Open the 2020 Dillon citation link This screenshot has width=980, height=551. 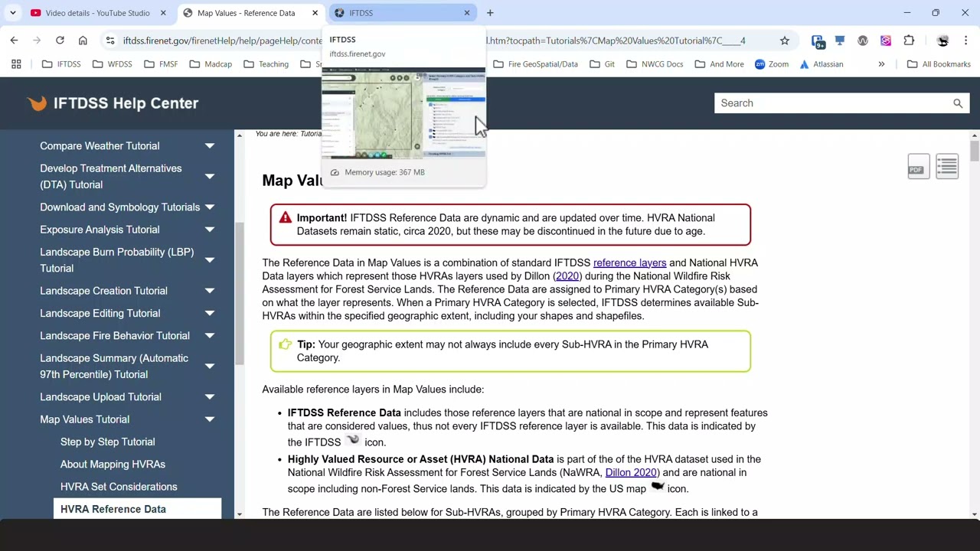click(x=567, y=276)
